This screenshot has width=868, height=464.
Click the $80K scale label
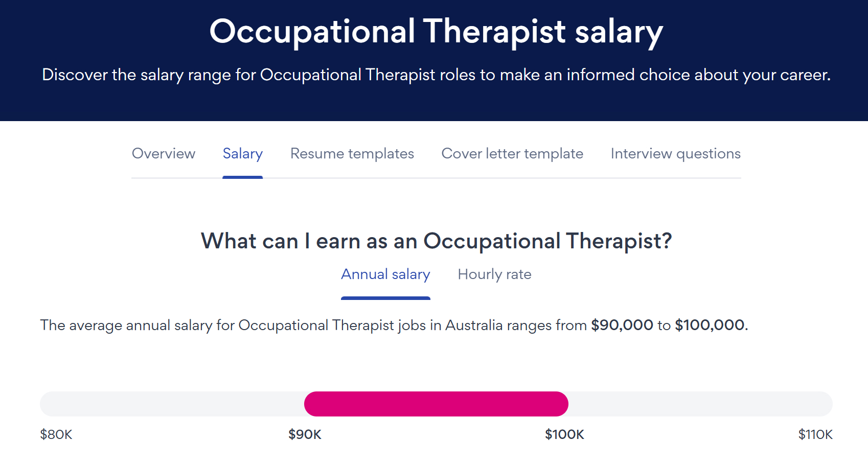click(56, 434)
